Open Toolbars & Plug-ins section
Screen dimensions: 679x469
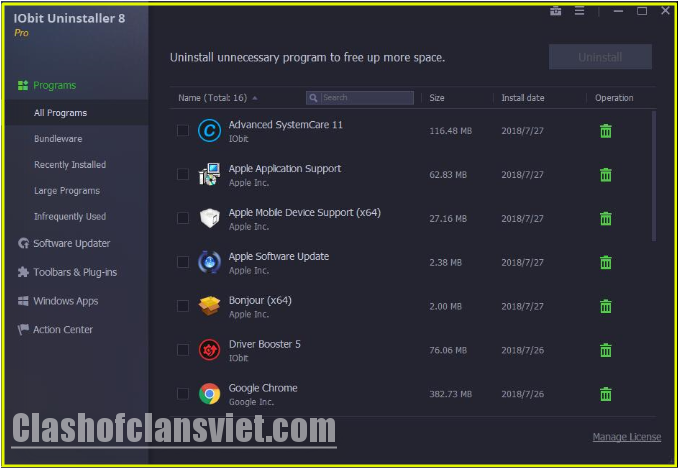click(x=75, y=272)
